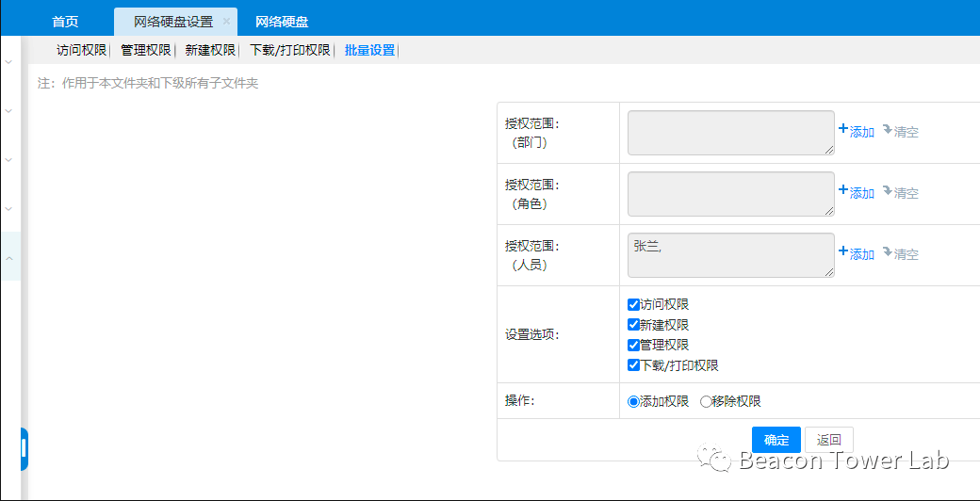The image size is (980, 501).
Task: Switch to the 网络硬盘设置 tab
Action: pos(173,22)
